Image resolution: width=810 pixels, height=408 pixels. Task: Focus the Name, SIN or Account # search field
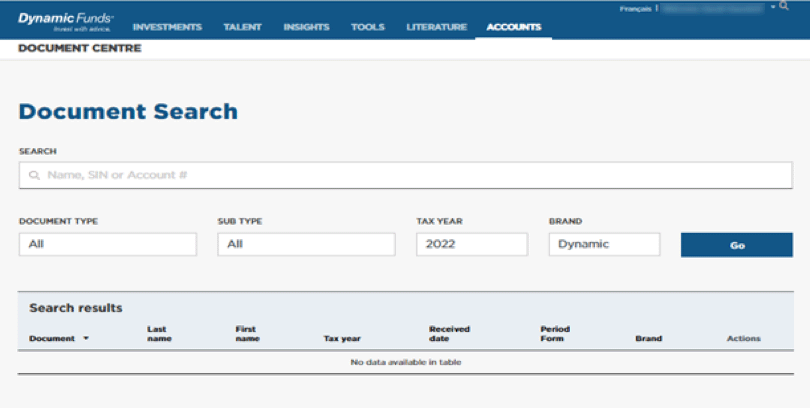click(x=406, y=175)
